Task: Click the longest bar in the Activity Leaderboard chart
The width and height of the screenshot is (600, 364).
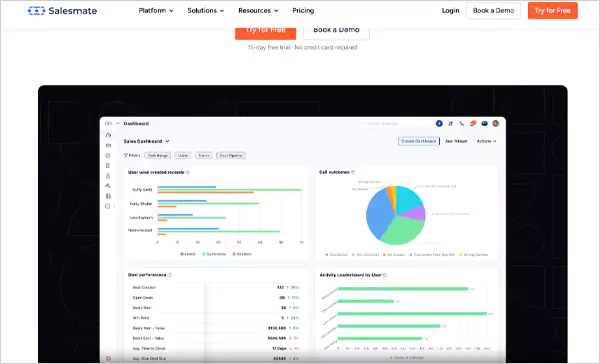Action: pyautogui.click(x=412, y=314)
